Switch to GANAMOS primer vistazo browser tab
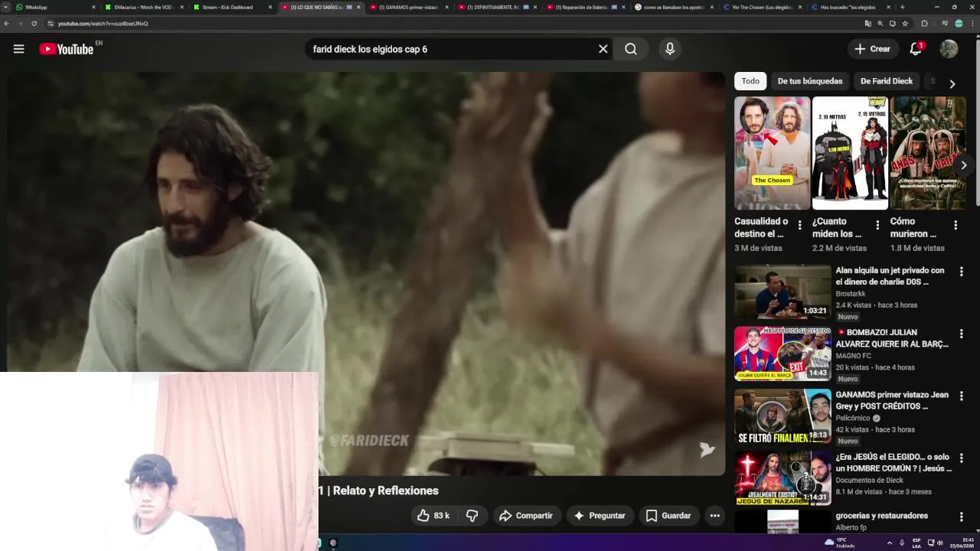 409,7
